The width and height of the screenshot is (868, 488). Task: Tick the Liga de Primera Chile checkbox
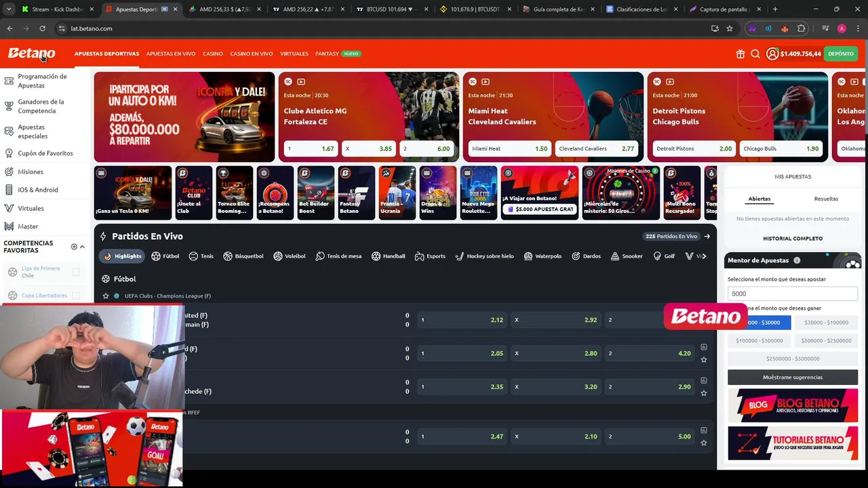(x=76, y=272)
